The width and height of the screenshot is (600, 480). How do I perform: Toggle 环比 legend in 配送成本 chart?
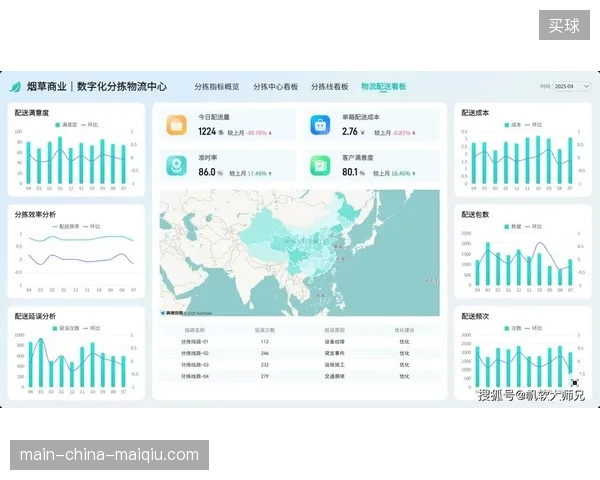click(x=534, y=125)
